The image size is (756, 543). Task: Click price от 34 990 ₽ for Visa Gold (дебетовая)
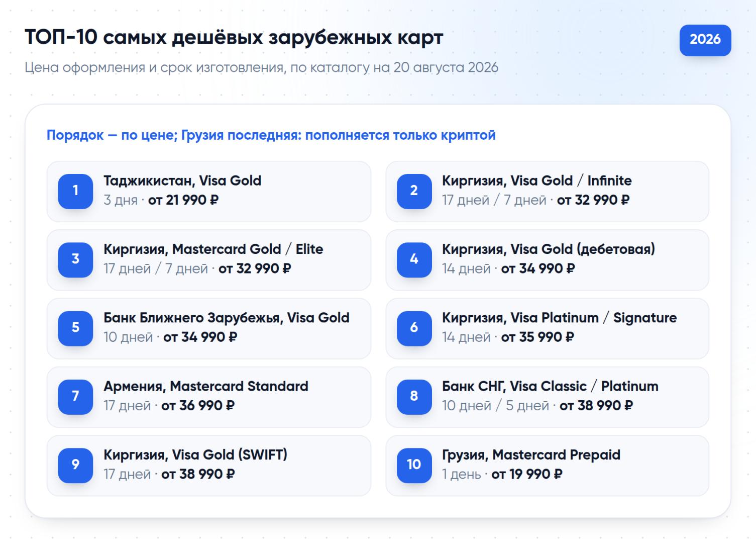click(x=538, y=269)
